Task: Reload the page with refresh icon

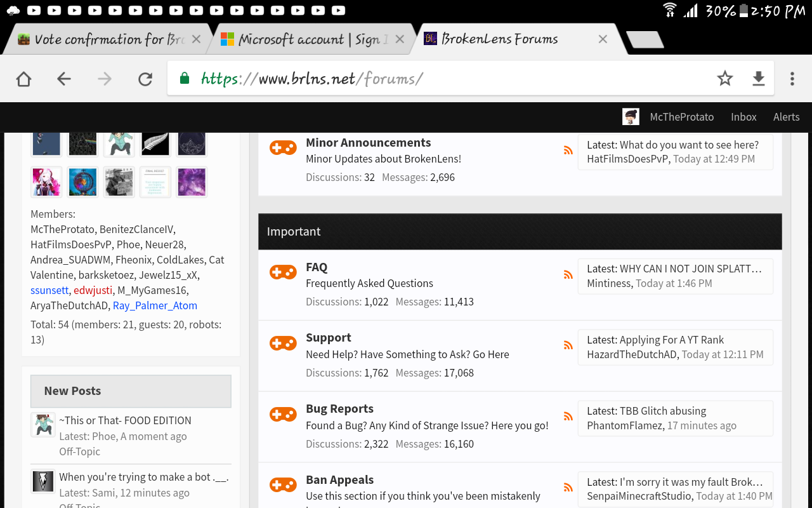Action: click(145, 79)
